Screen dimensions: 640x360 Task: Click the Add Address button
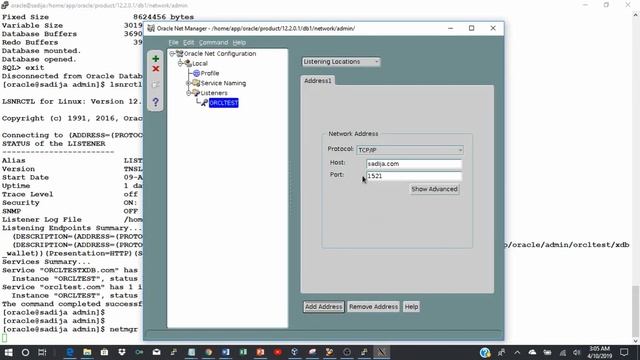[324, 307]
